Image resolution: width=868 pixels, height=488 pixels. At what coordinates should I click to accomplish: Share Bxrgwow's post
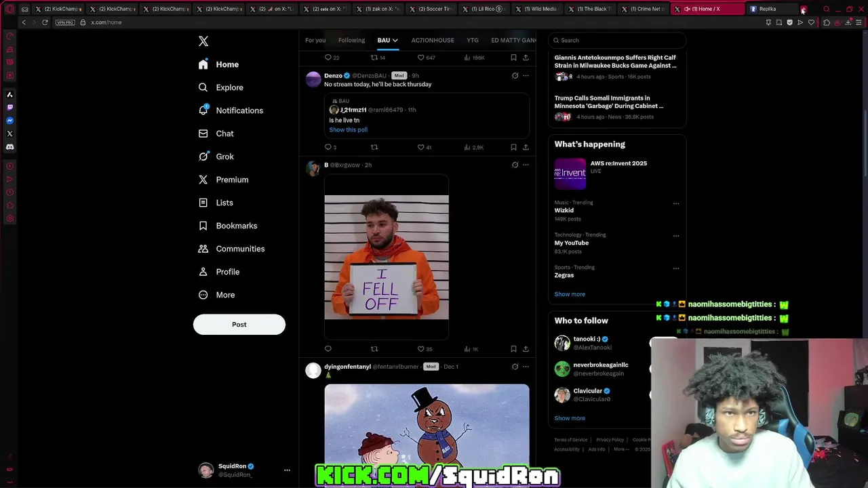tap(526, 349)
